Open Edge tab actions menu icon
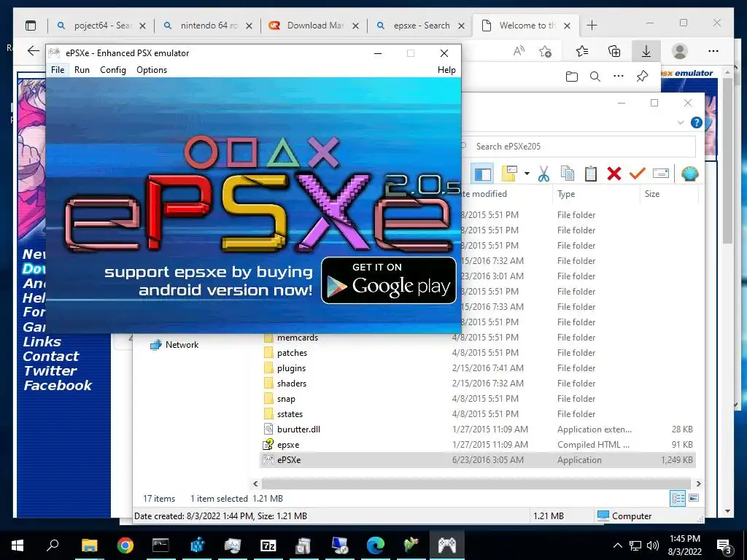The width and height of the screenshot is (747, 560). coord(31,26)
